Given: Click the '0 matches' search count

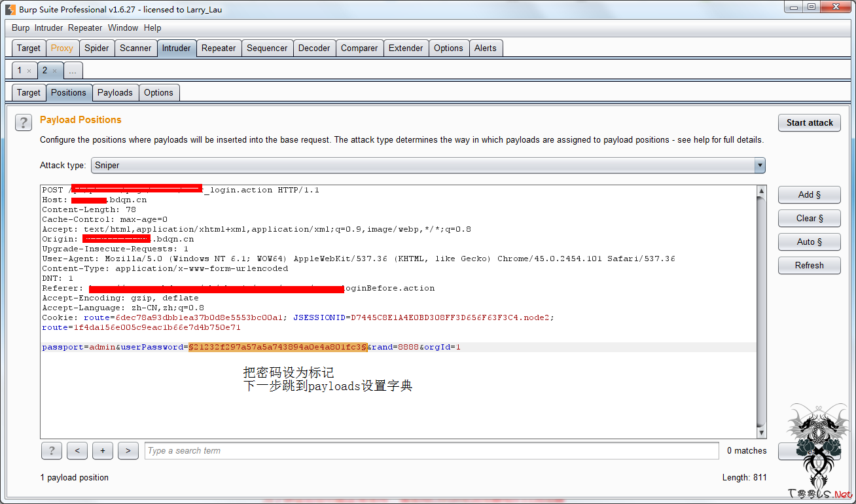Looking at the screenshot, I should point(747,450).
